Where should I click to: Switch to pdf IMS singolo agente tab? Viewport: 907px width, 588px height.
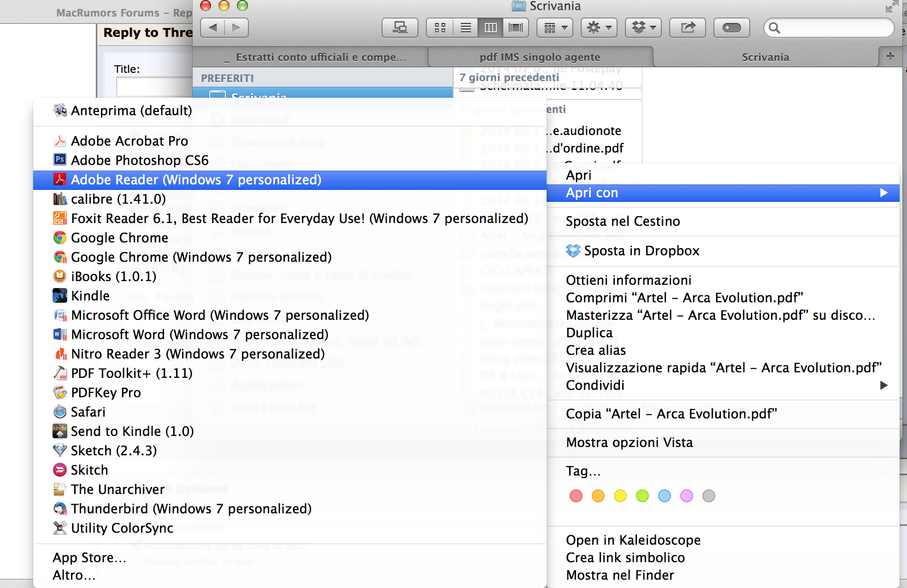click(540, 57)
